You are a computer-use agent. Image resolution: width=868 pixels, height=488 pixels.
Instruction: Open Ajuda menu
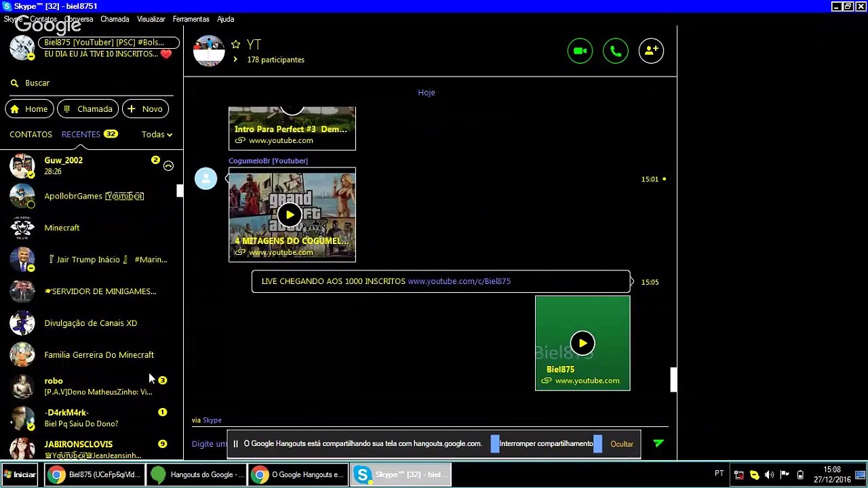(x=226, y=20)
